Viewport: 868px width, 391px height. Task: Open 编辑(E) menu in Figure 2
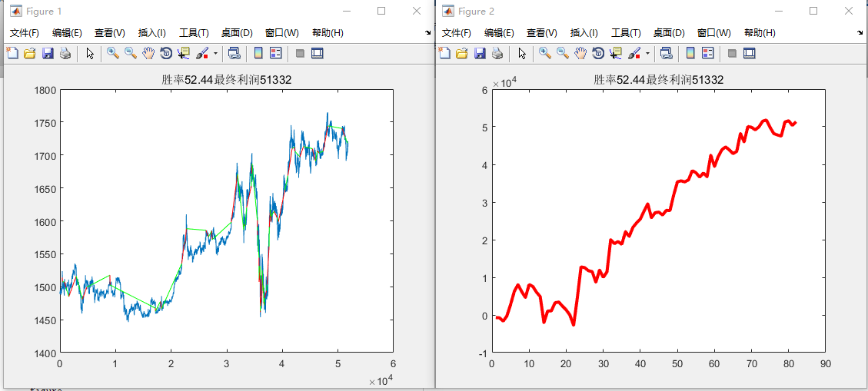(x=499, y=32)
